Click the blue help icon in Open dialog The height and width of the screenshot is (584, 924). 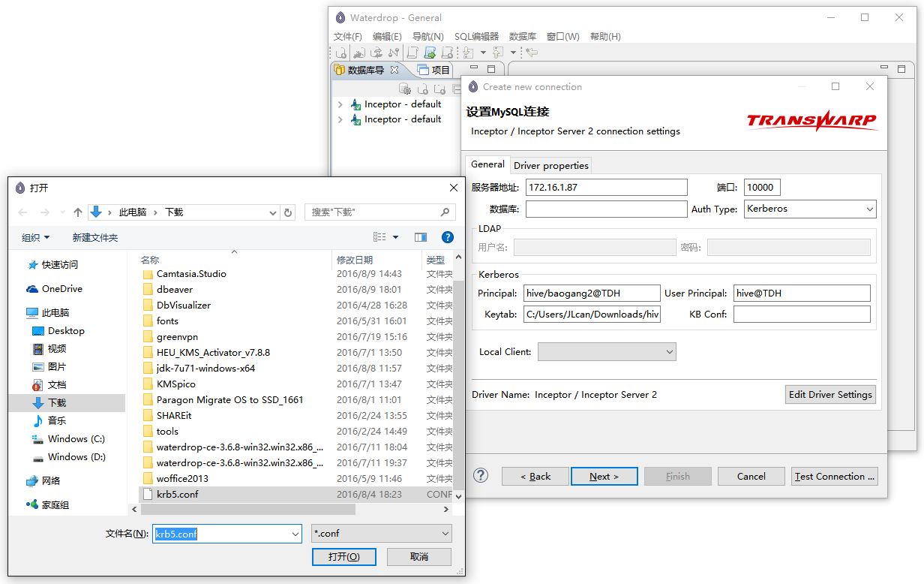coord(448,237)
